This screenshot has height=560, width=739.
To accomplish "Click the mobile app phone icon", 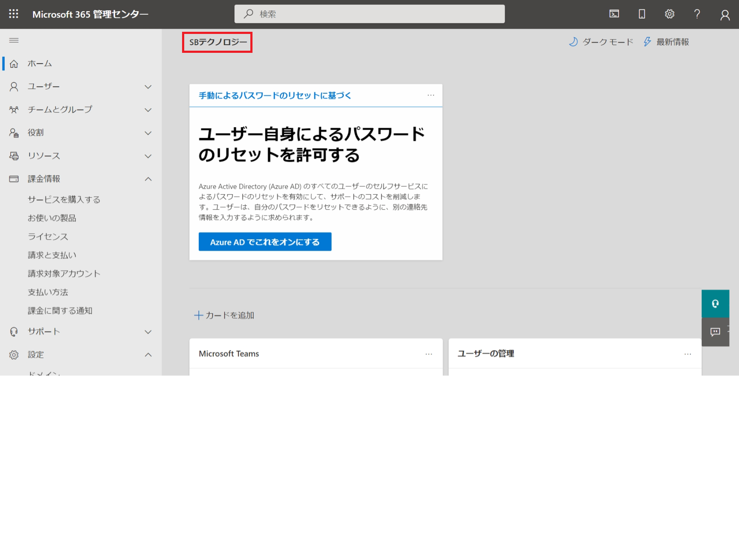I will point(642,14).
